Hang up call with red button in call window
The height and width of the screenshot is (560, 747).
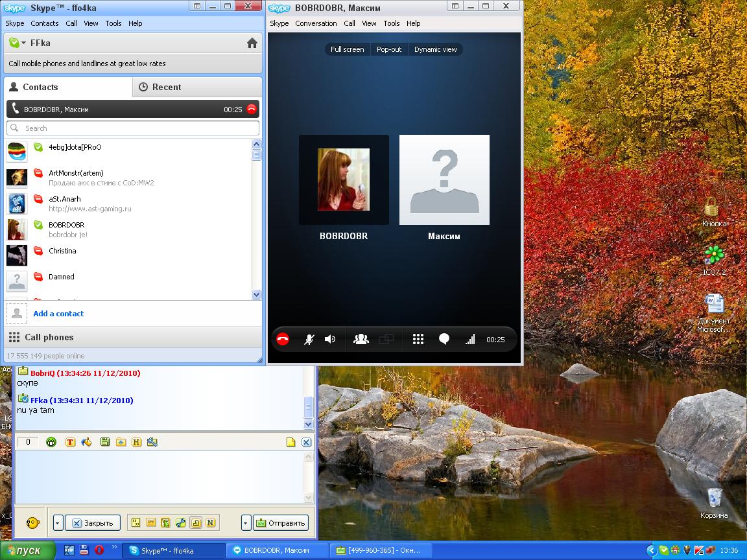pos(283,339)
